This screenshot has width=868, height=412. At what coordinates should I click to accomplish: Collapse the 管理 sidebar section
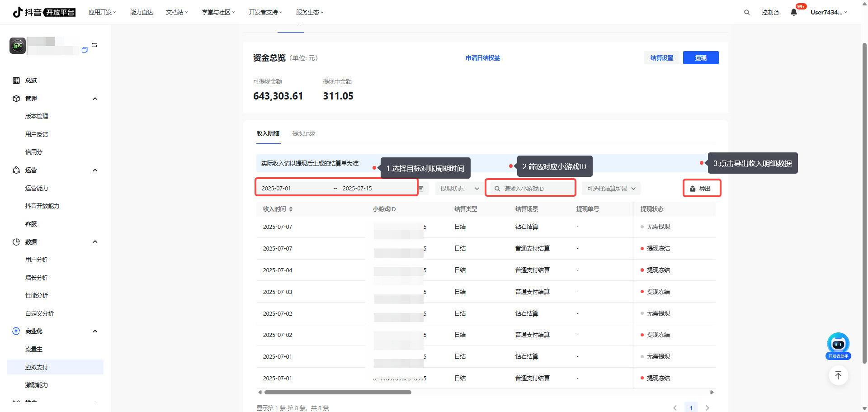(95, 99)
